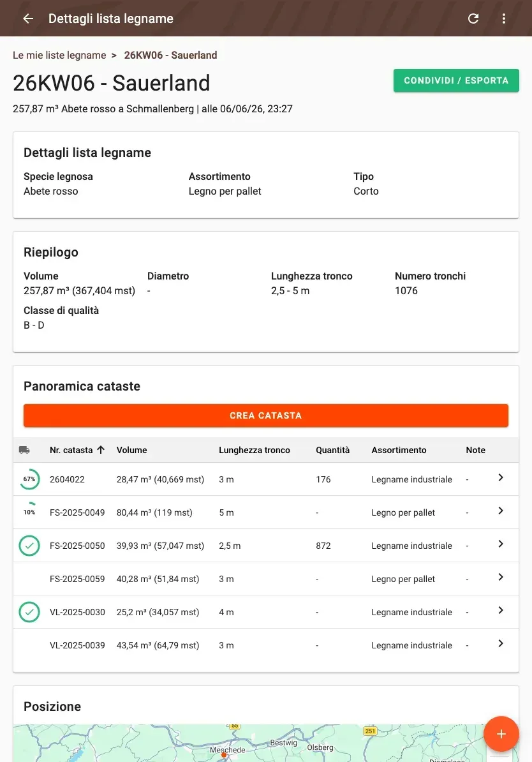Viewport: 532px width, 762px height.
Task: Click '4 m' length in VL-2025-0030 row
Action: [x=226, y=612]
